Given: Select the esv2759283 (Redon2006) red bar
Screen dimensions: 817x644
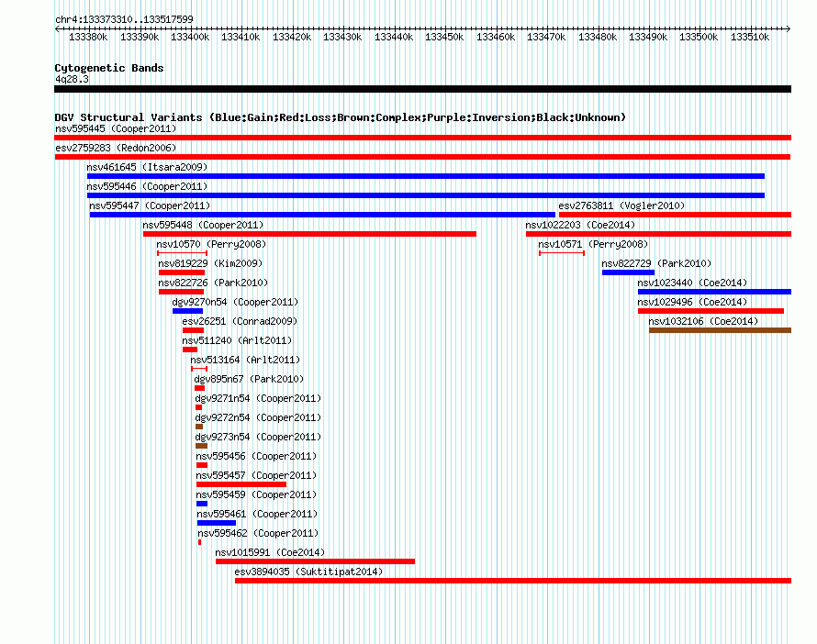Looking at the screenshot, I should (x=422, y=157).
